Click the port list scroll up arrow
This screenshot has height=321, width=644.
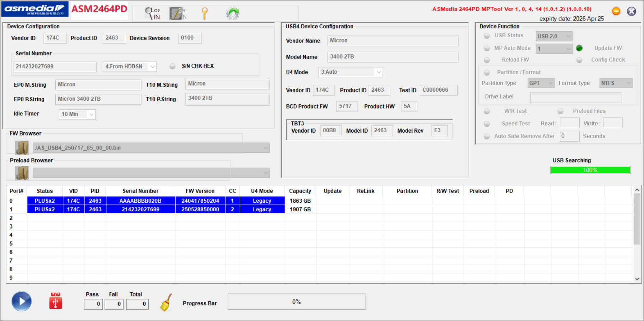tap(637, 190)
